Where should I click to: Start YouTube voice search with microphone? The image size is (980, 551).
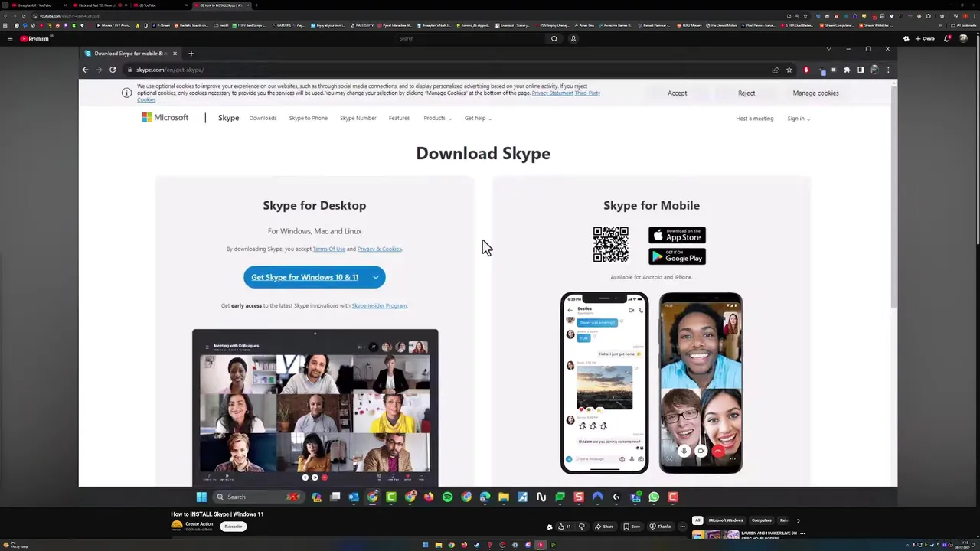pyautogui.click(x=573, y=38)
